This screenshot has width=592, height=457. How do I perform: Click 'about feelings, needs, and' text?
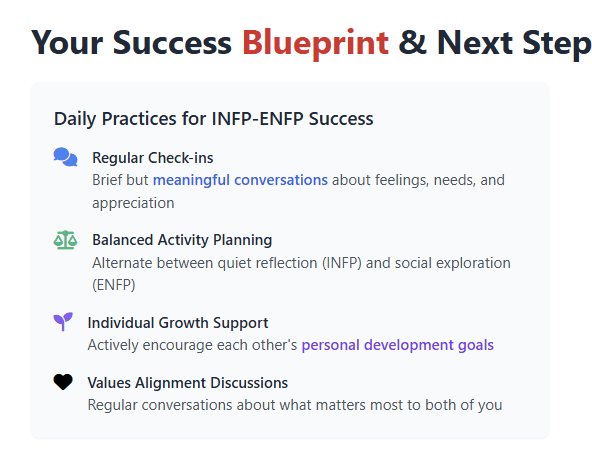click(418, 180)
